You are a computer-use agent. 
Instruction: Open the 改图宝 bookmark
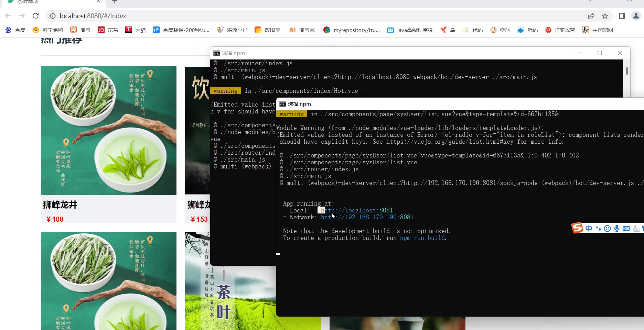(x=267, y=30)
